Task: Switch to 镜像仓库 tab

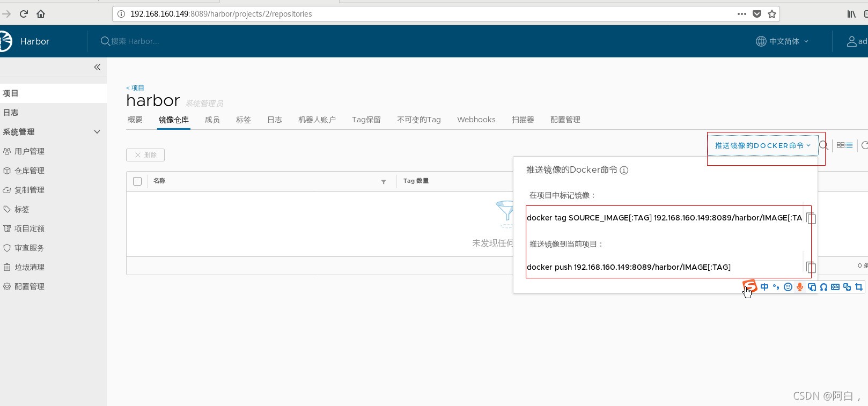Action: pos(174,120)
